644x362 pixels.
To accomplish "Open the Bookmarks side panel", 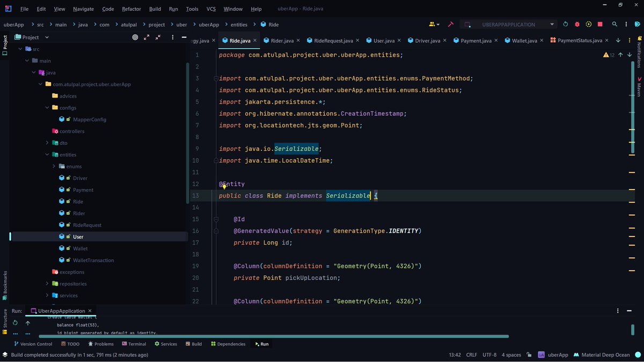I will pos(5,284).
